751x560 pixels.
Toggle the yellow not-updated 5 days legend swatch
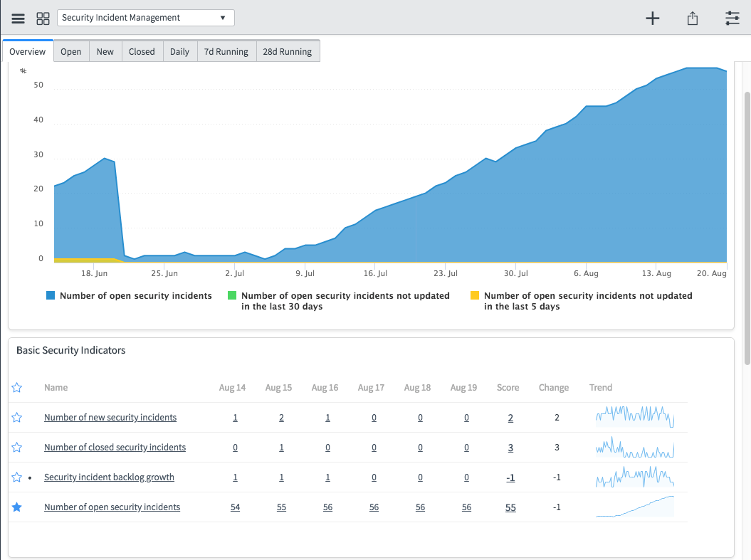(475, 295)
